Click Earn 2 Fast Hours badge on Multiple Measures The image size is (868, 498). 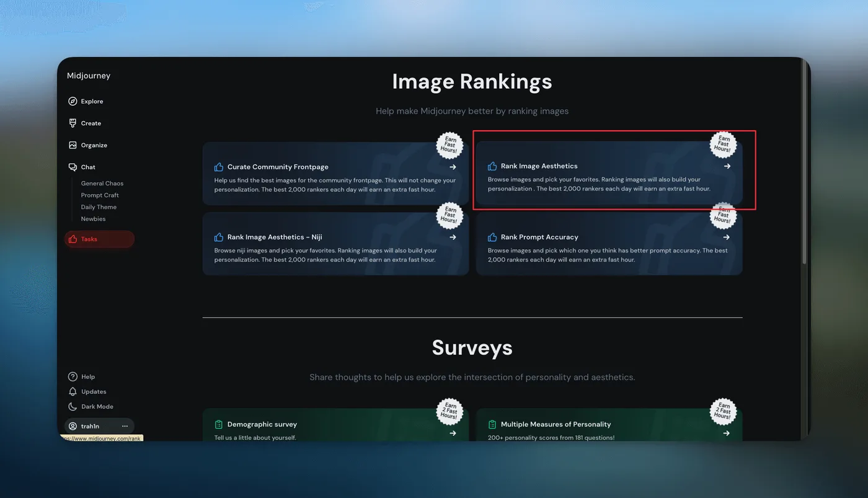(723, 411)
